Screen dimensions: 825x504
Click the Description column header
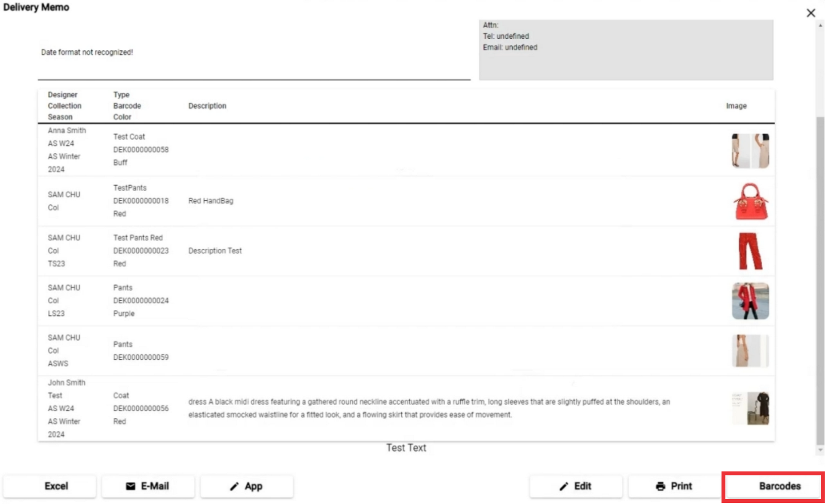(207, 106)
